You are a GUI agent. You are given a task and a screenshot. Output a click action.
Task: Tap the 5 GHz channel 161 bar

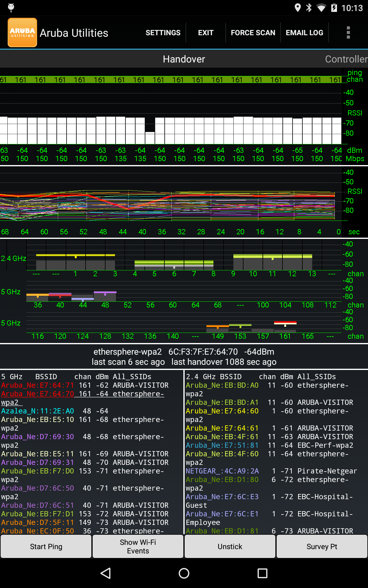coord(285,326)
